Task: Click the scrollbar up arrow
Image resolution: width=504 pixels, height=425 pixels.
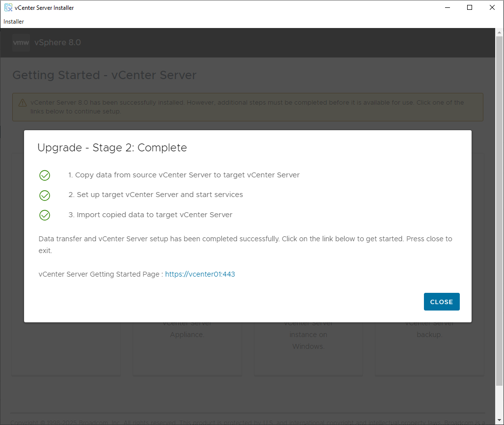Action: (500, 32)
